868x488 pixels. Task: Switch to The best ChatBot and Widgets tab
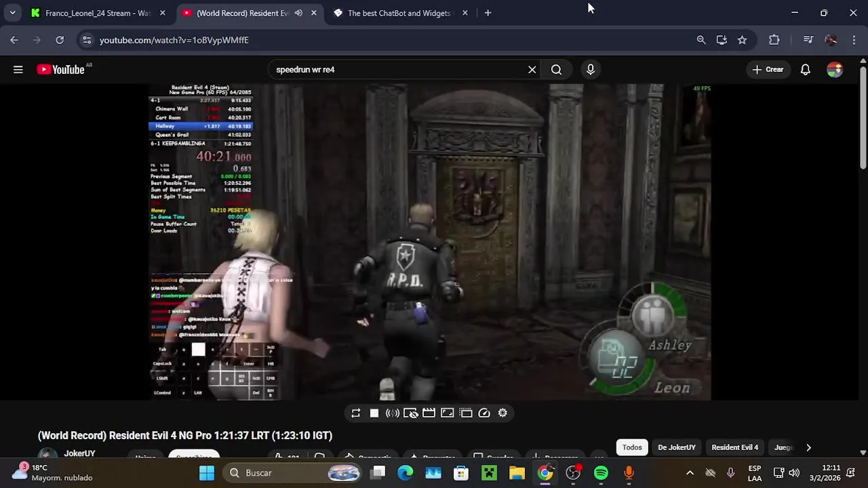[x=399, y=13]
